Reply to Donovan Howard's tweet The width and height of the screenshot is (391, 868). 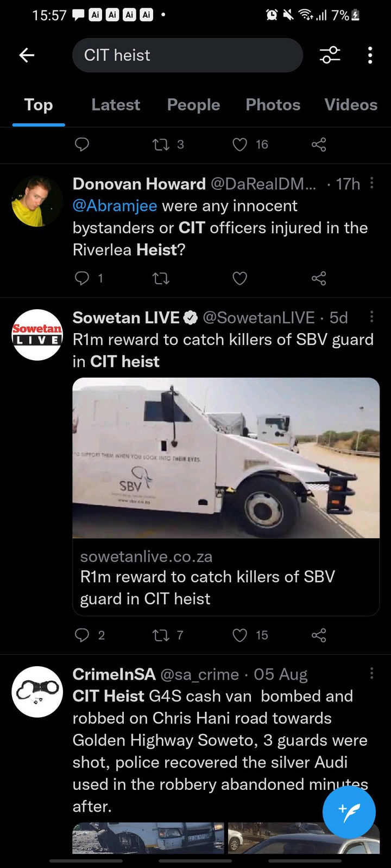[x=82, y=278]
